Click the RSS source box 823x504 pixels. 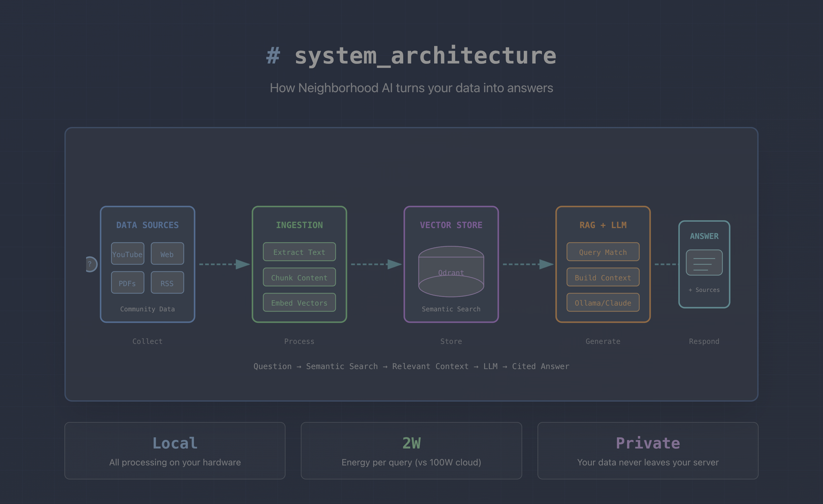[x=167, y=282]
